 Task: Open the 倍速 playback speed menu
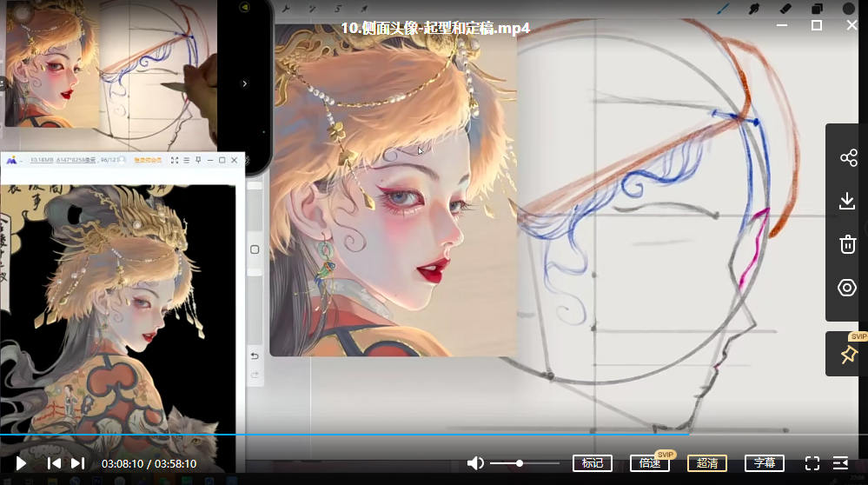point(649,463)
